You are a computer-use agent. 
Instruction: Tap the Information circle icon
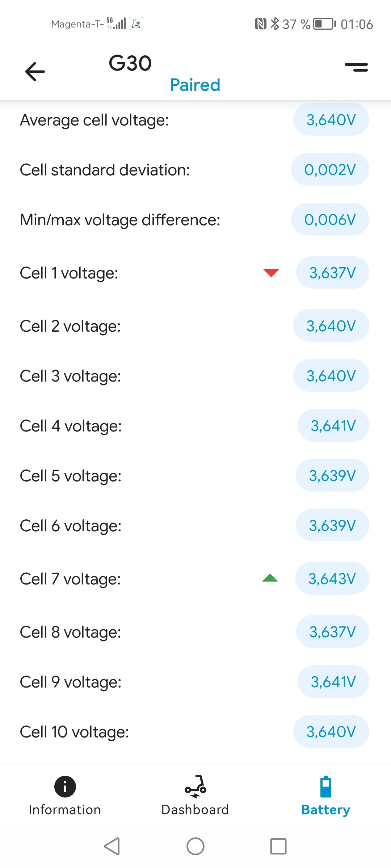click(x=65, y=786)
